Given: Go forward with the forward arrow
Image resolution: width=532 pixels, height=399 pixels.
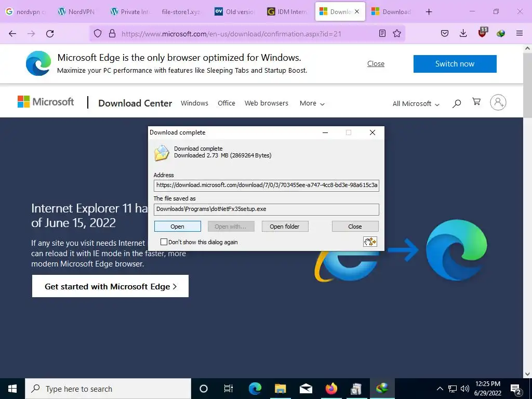Looking at the screenshot, I should (x=31, y=34).
